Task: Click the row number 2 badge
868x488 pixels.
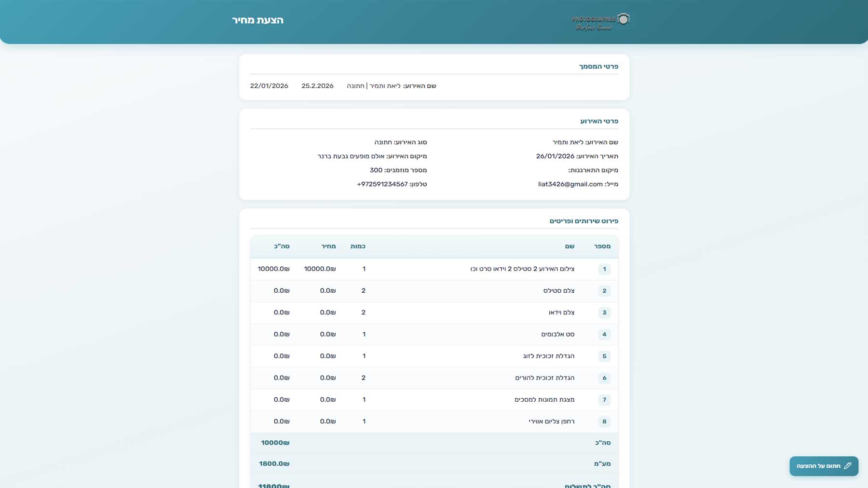Action: coord(604,291)
